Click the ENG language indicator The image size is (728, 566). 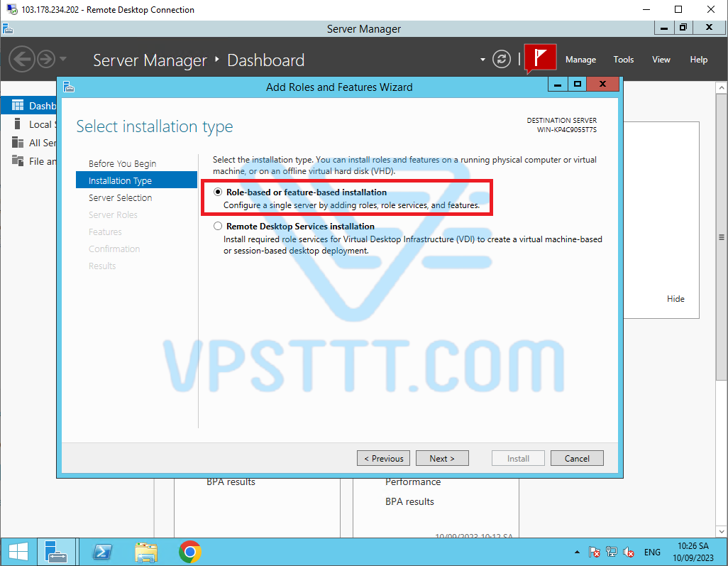652,552
